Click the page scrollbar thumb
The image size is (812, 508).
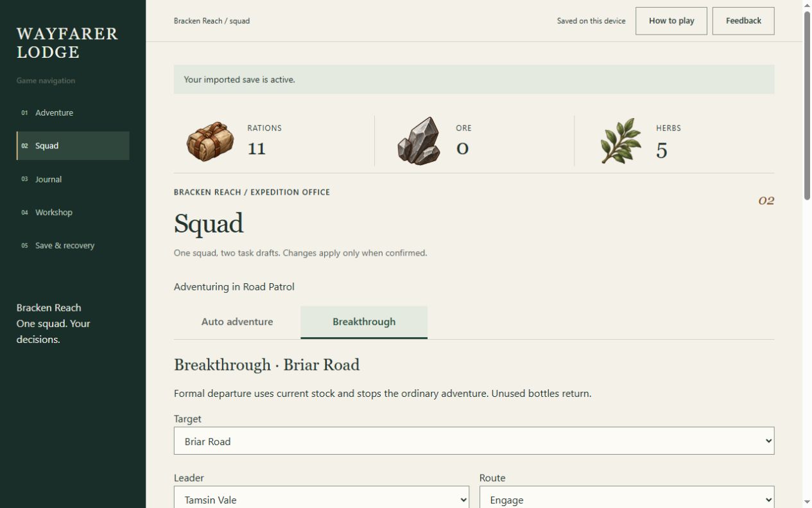pyautogui.click(x=807, y=106)
